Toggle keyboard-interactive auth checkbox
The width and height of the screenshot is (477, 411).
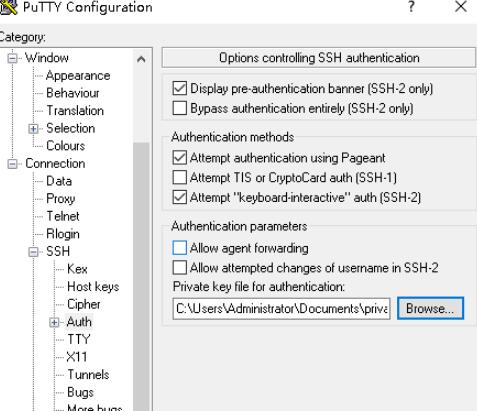pyautogui.click(x=180, y=197)
